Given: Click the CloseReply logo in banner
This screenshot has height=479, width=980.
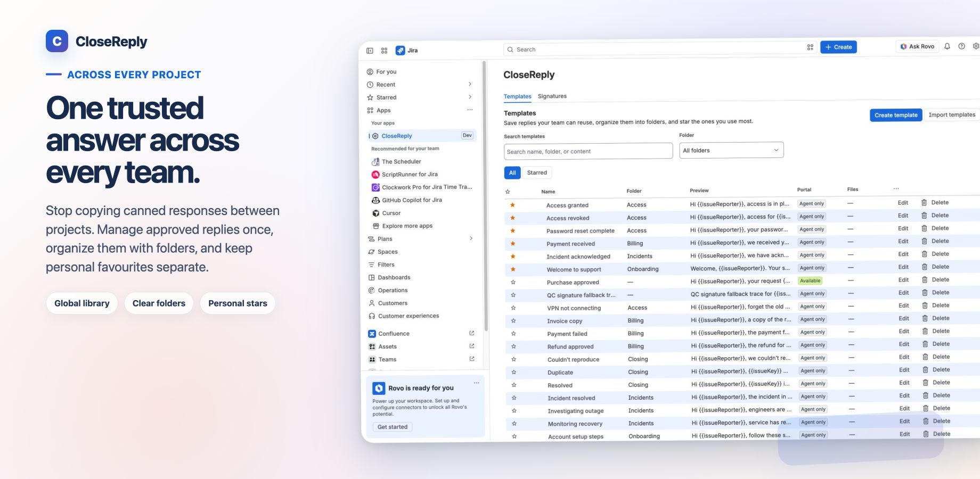Looking at the screenshot, I should coord(57,41).
